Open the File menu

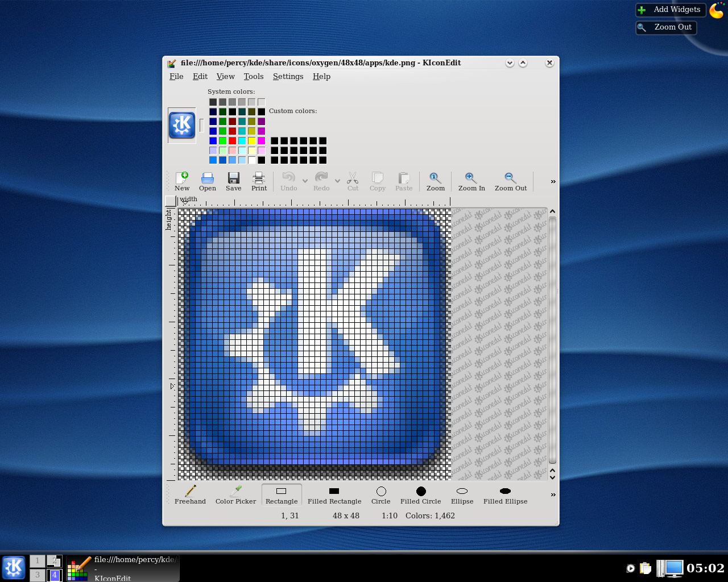click(x=176, y=76)
